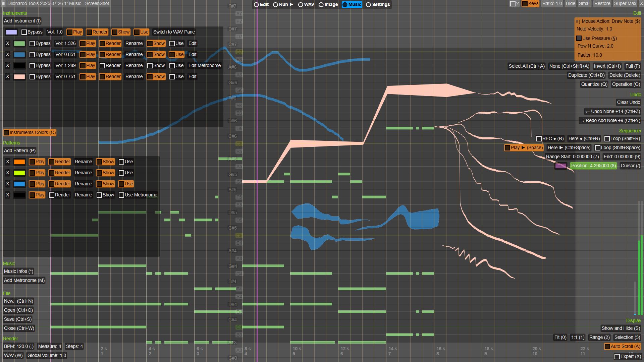Click the BPM: 120.0 field
This screenshot has width=644, height=362.
pyautogui.click(x=18, y=346)
